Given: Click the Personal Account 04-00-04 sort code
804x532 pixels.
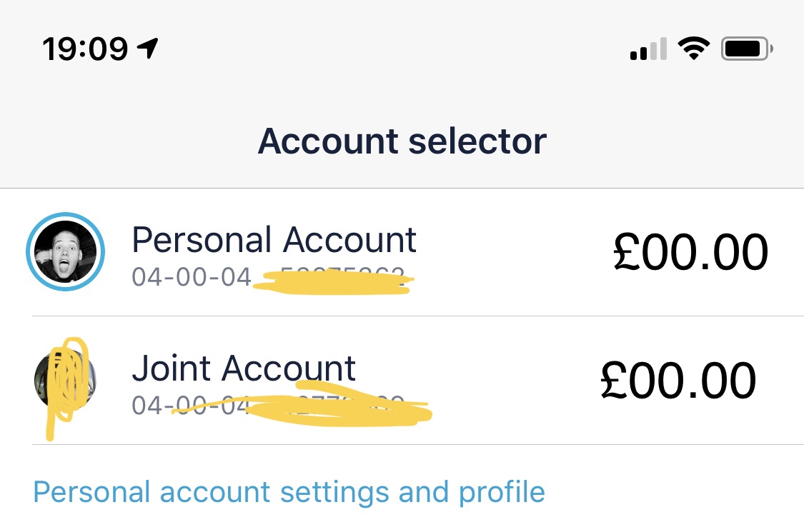Looking at the screenshot, I should (192, 277).
